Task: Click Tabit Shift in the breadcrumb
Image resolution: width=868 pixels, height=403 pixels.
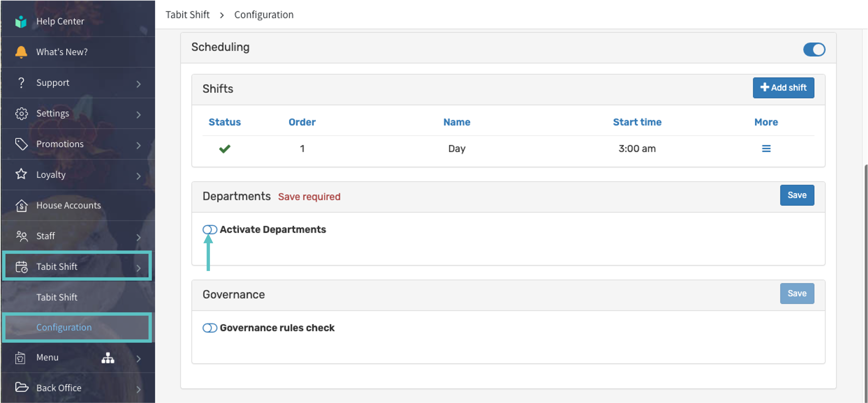Action: 187,15
